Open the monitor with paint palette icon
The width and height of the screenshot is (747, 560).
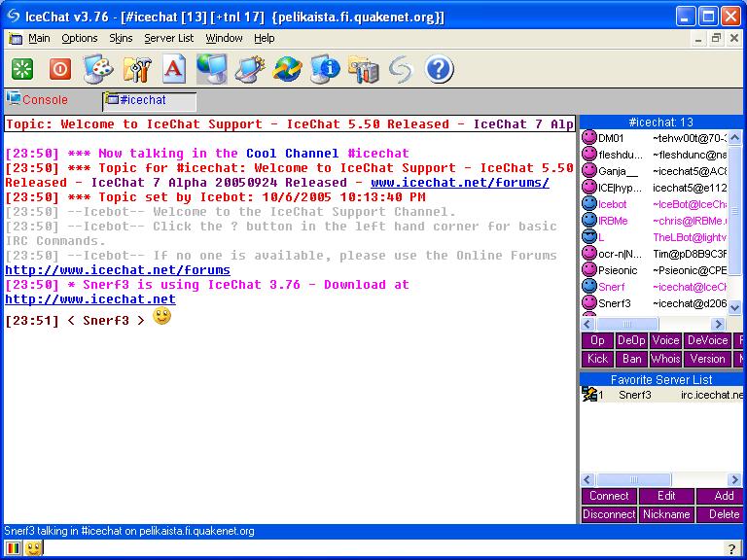tap(98, 69)
